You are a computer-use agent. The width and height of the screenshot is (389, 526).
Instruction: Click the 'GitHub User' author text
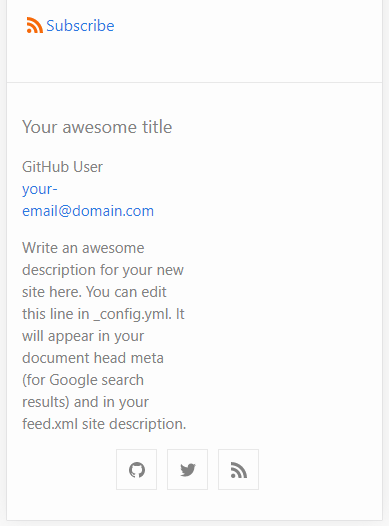pos(62,167)
